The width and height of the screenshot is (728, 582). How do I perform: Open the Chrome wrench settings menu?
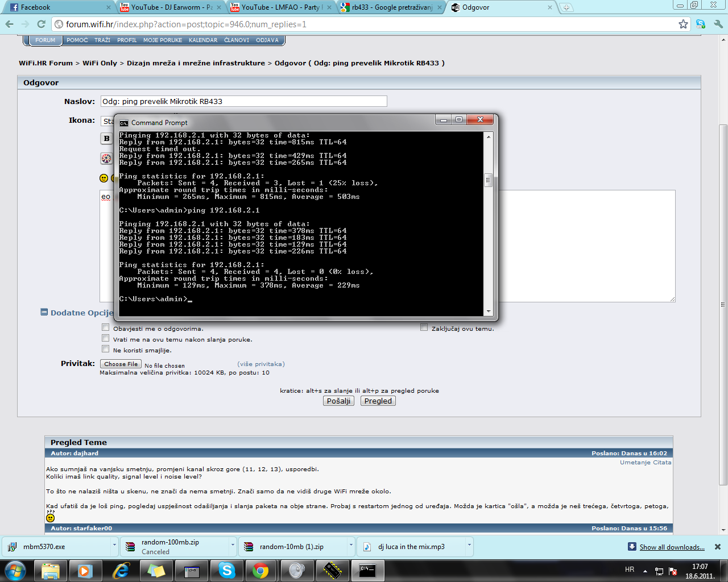coord(718,24)
